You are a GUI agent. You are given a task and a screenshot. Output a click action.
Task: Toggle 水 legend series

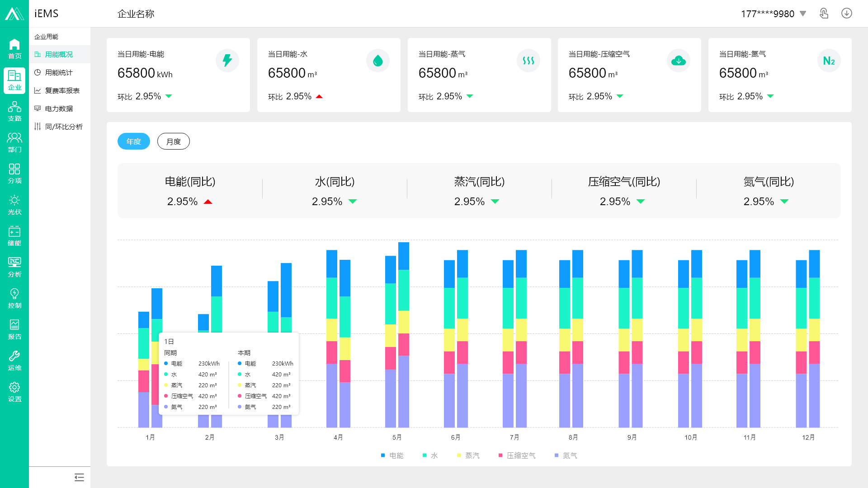pos(430,455)
